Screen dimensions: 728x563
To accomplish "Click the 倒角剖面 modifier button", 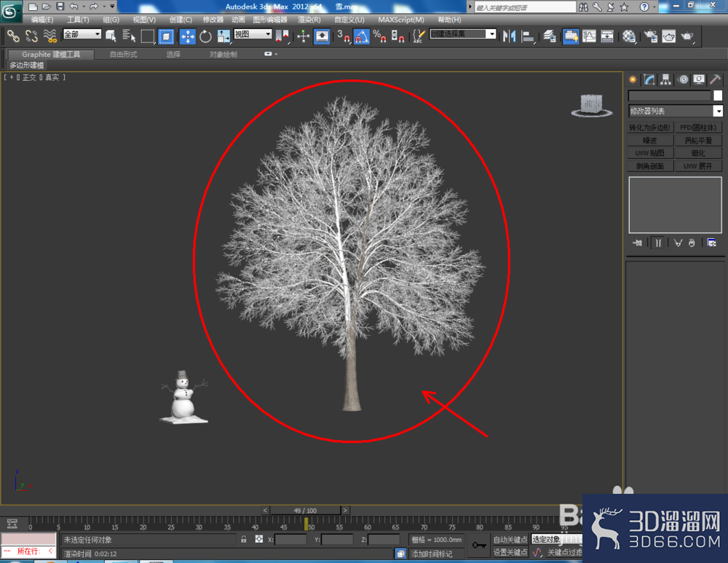I will click(x=650, y=166).
